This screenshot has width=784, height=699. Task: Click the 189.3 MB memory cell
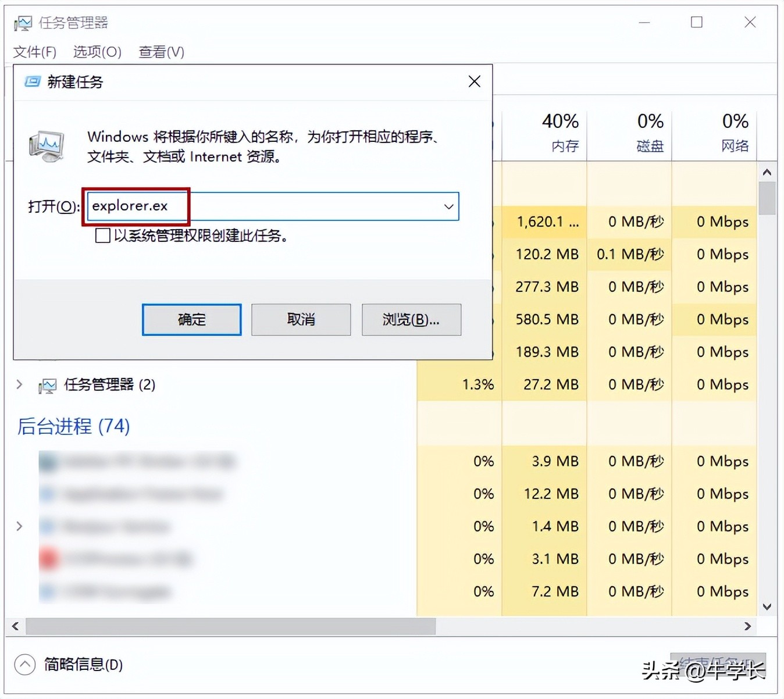tap(544, 352)
